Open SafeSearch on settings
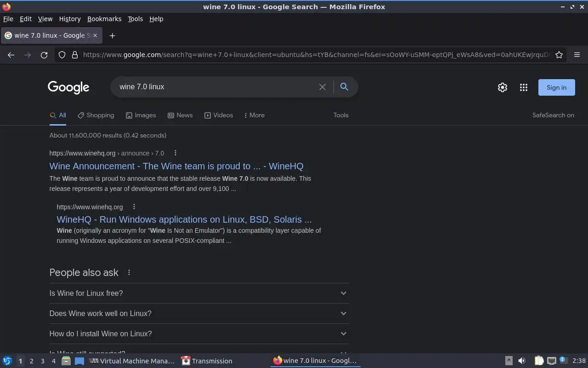This screenshot has width=588, height=368. (x=553, y=115)
